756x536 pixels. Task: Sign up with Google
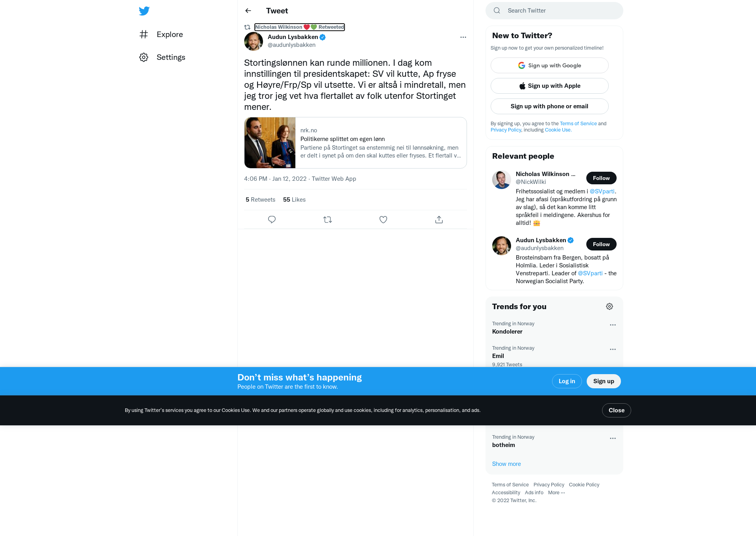pyautogui.click(x=549, y=65)
